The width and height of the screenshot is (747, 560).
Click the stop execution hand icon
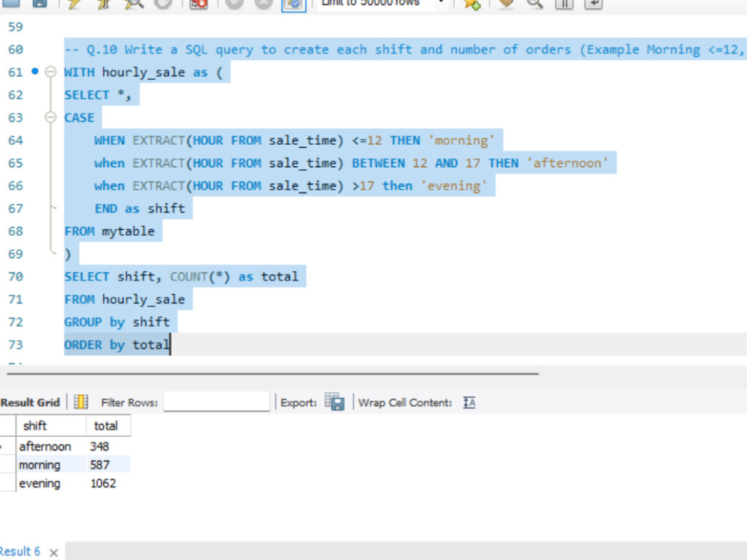[x=164, y=3]
